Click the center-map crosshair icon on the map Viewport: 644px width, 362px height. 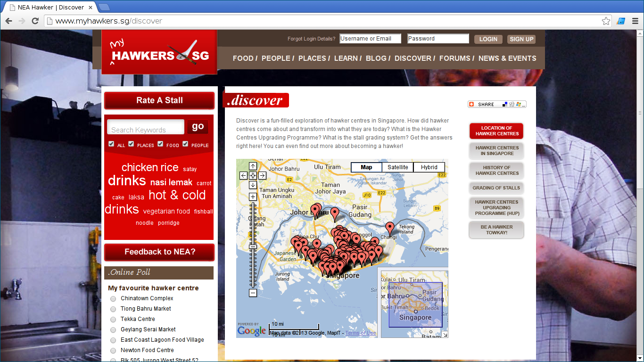[253, 175]
